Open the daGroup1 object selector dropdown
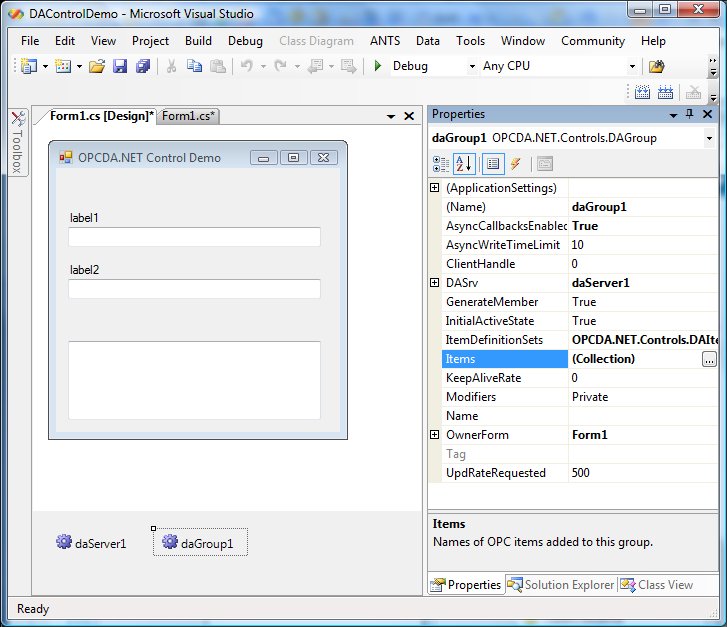 [709, 138]
